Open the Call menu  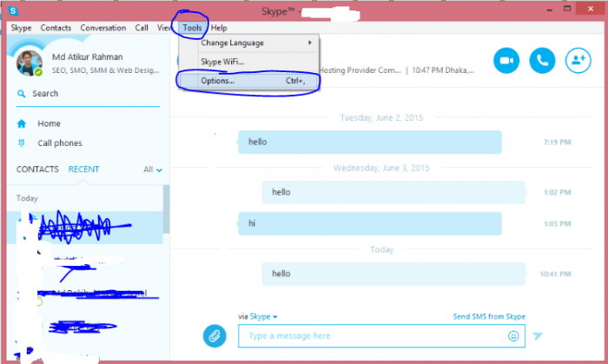coord(142,28)
